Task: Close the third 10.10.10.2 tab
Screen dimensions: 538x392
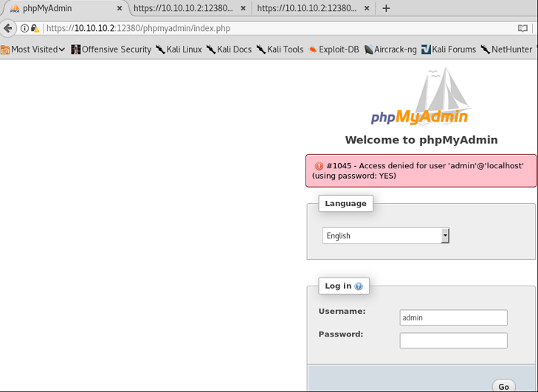Action: point(367,8)
